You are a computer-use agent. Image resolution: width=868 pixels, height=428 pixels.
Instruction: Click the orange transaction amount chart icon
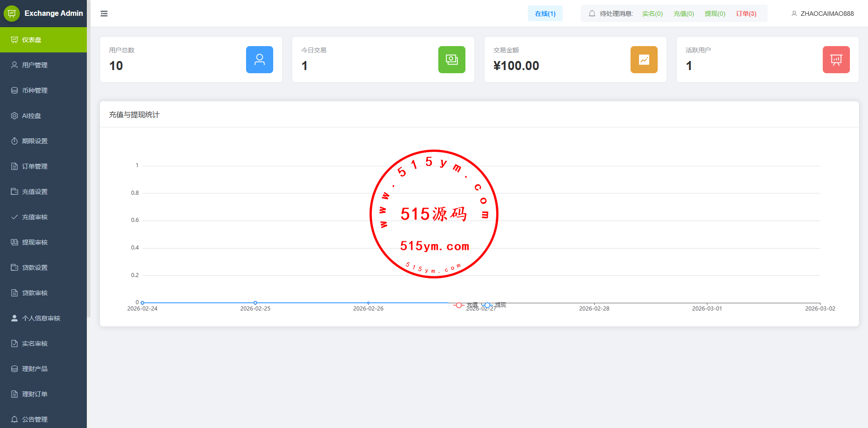click(644, 60)
